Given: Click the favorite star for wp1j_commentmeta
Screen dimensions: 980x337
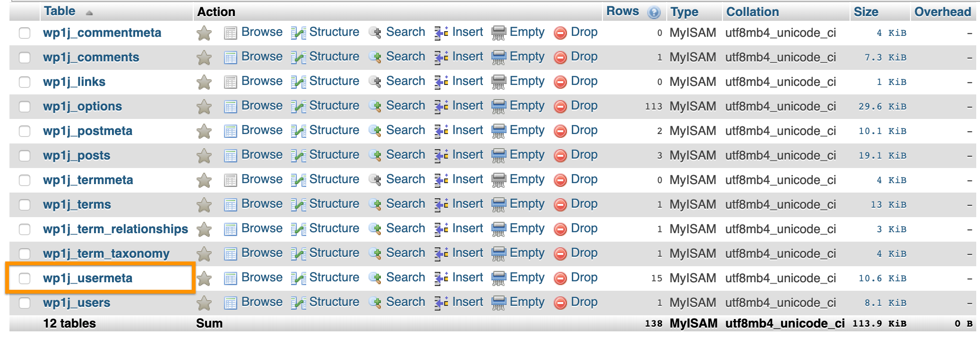Looking at the screenshot, I should [204, 33].
